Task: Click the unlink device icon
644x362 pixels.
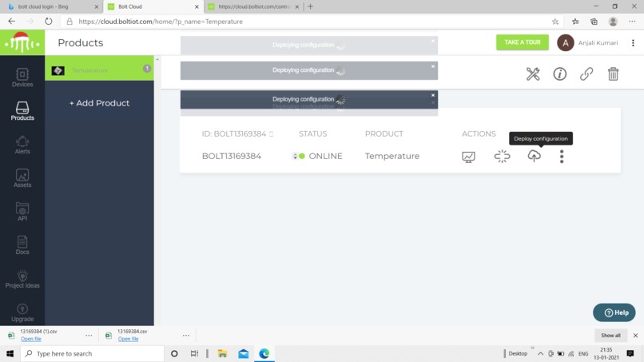Action: [502, 156]
